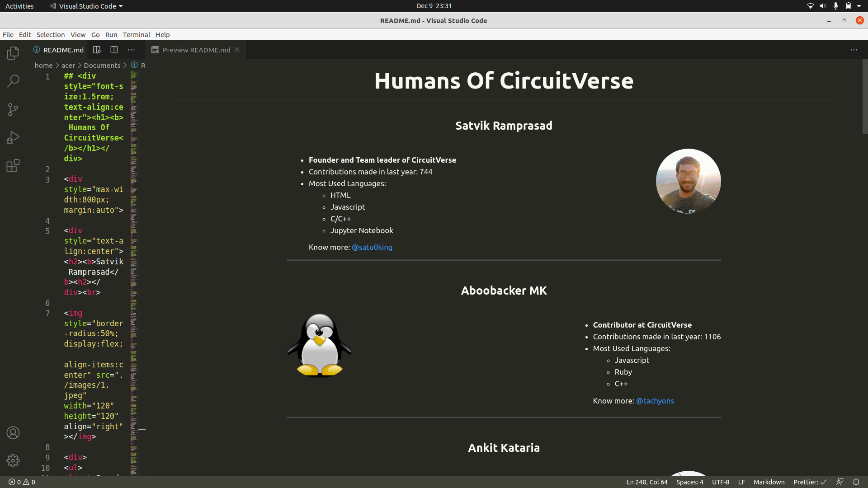
Task: Open the Explorer view in the activity bar
Action: (x=13, y=53)
